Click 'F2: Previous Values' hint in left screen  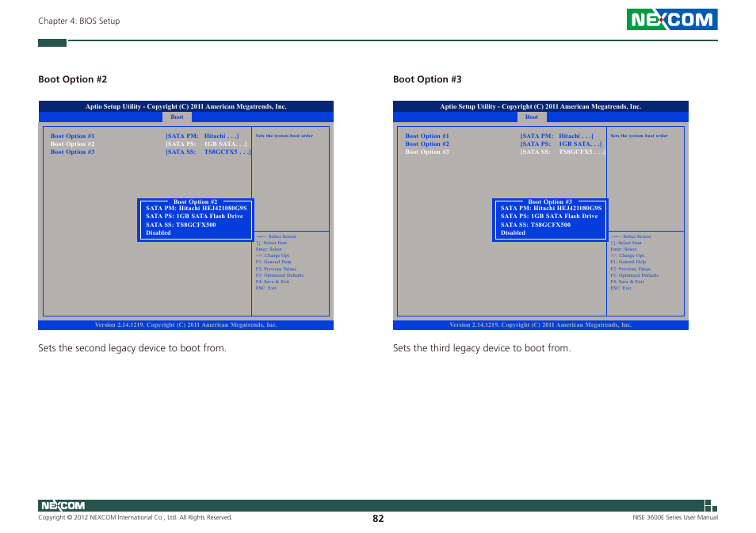277,269
